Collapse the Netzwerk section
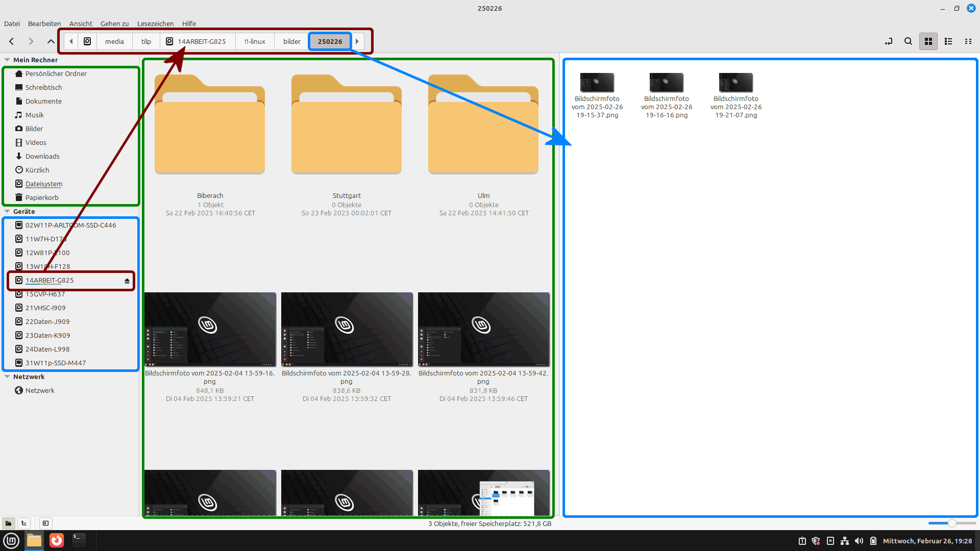The image size is (980, 551). [x=7, y=377]
